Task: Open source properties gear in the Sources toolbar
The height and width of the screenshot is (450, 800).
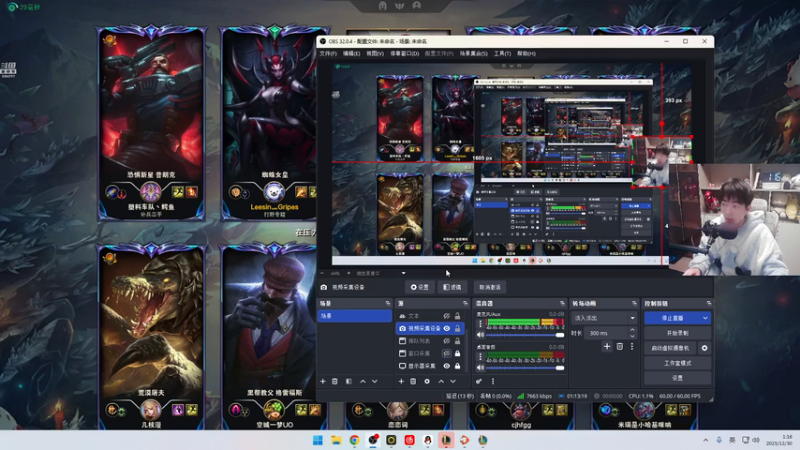Action: coord(427,381)
